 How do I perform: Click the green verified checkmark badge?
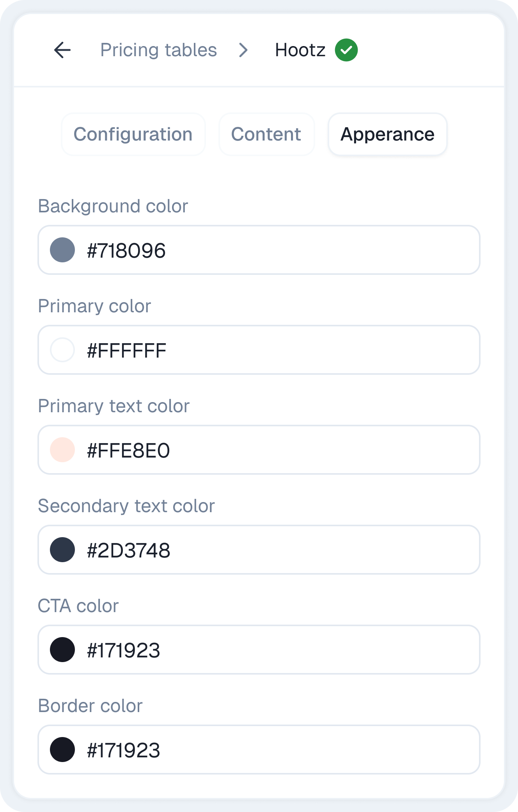coord(346,50)
